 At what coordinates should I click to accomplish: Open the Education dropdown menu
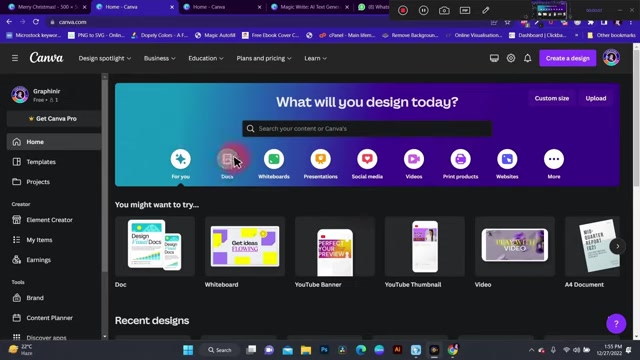[x=206, y=58]
